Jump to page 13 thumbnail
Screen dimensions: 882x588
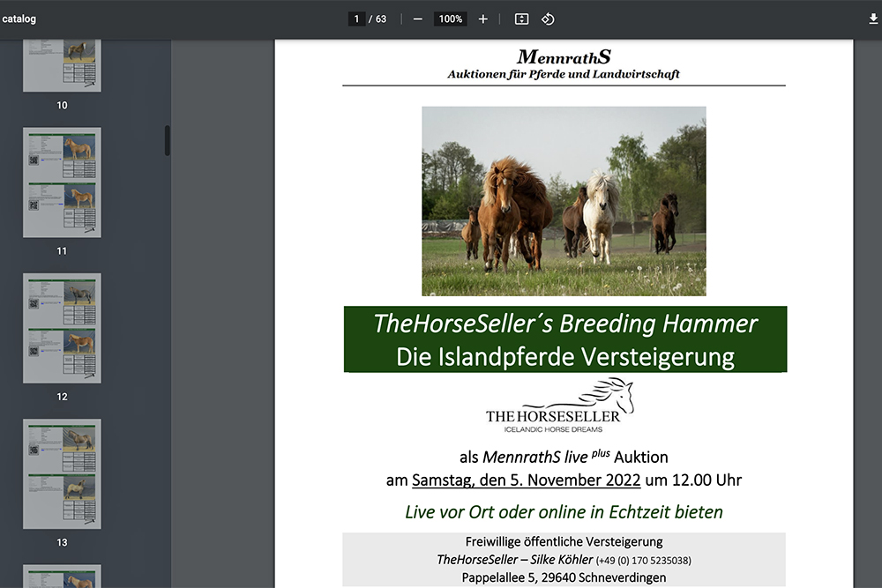[62, 474]
